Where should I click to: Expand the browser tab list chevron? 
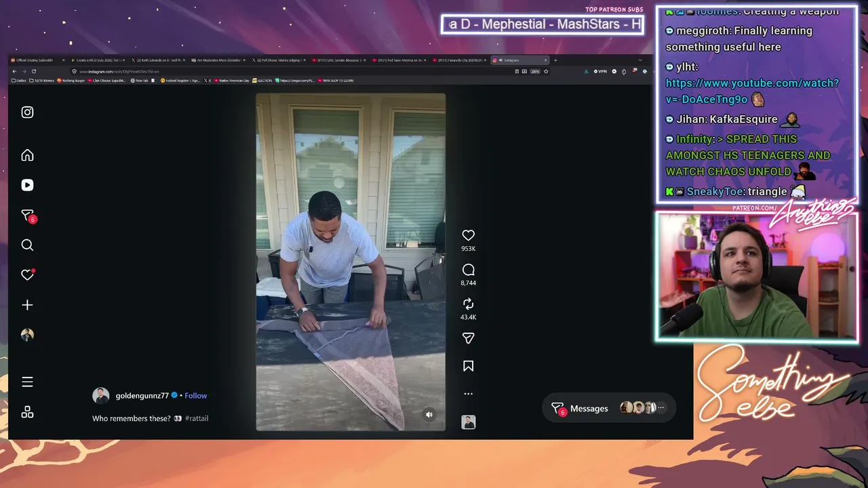tap(640, 60)
